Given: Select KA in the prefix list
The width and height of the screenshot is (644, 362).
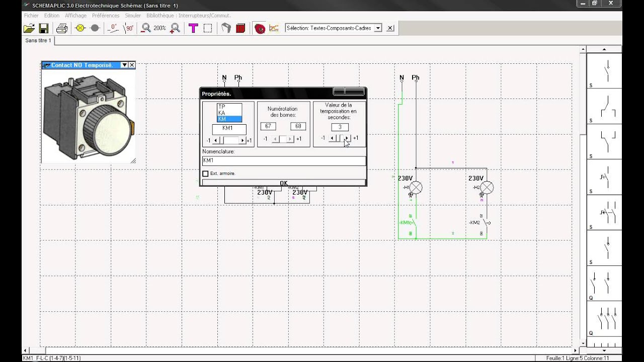Looking at the screenshot, I should (x=229, y=113).
